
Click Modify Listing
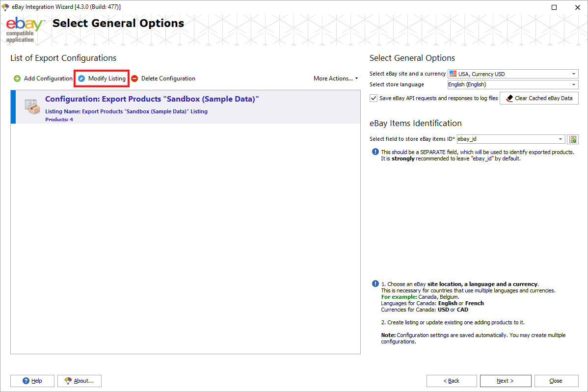point(102,78)
